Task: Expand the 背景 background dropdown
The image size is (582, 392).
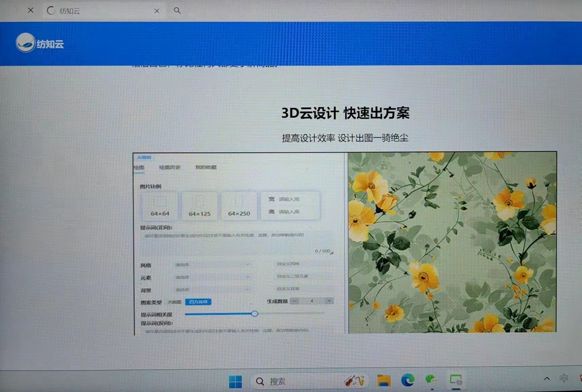Action: (212, 289)
